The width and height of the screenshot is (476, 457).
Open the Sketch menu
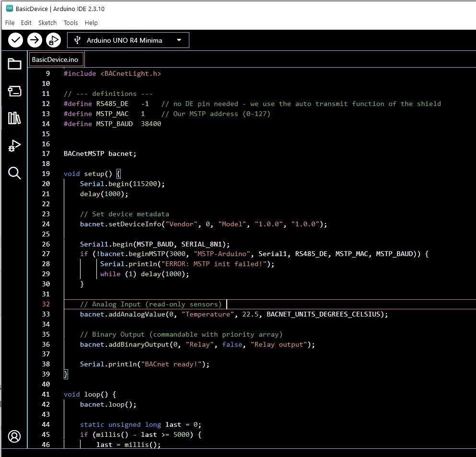pyautogui.click(x=47, y=23)
